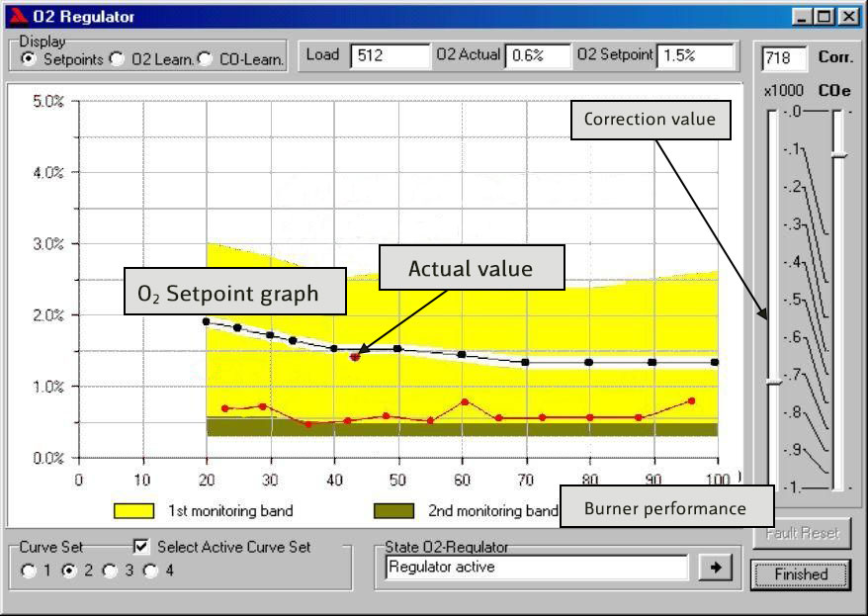Click the 1st monitoring band yellow swatch
868x616 pixels.
click(133, 511)
